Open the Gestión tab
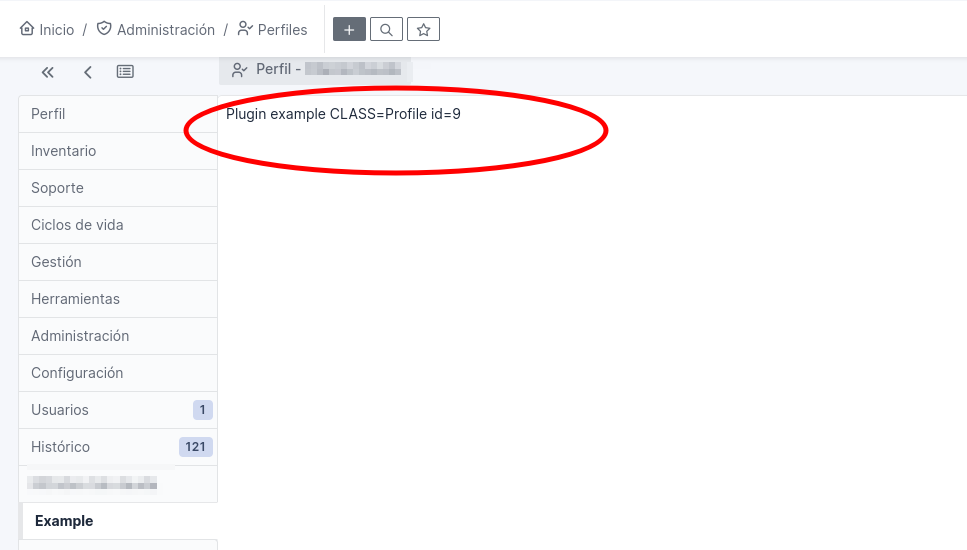This screenshot has width=967, height=550. point(118,262)
